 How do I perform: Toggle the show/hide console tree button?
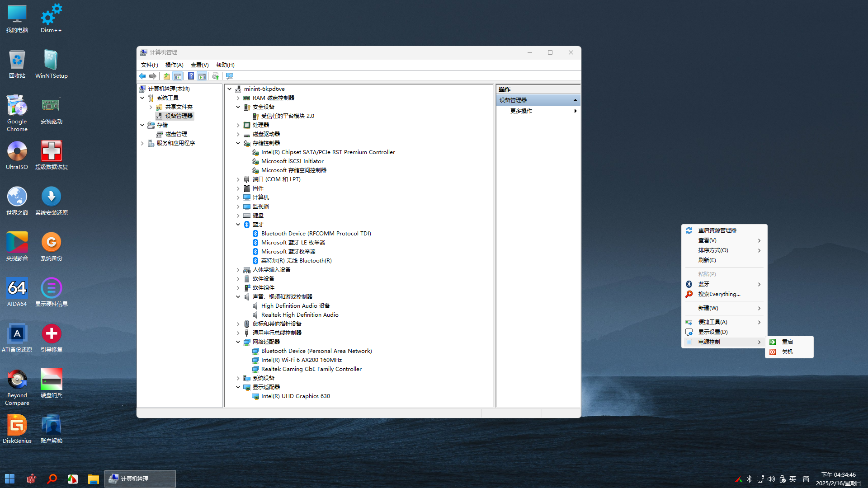pos(178,76)
